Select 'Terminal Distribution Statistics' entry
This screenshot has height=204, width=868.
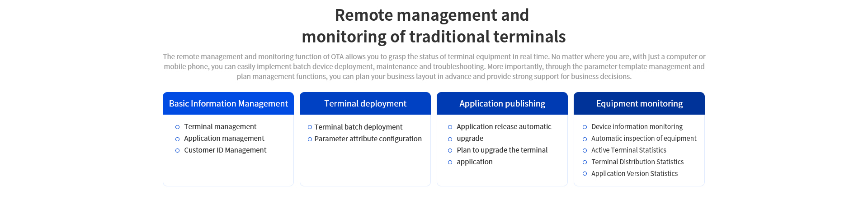[x=637, y=162]
